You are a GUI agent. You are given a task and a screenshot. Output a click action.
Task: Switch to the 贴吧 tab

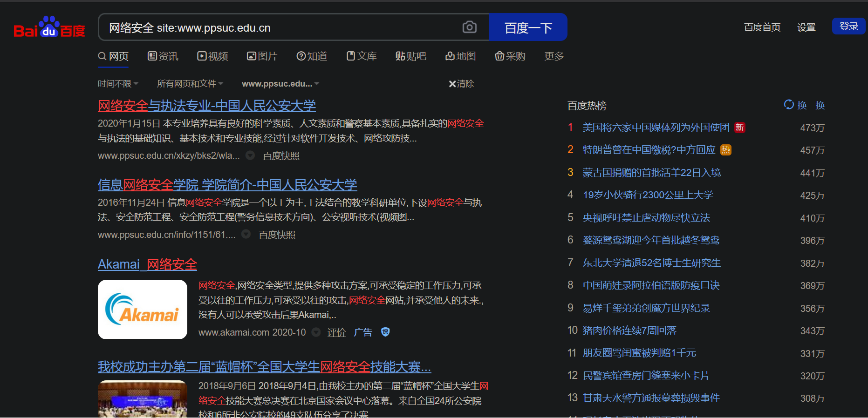(x=411, y=56)
